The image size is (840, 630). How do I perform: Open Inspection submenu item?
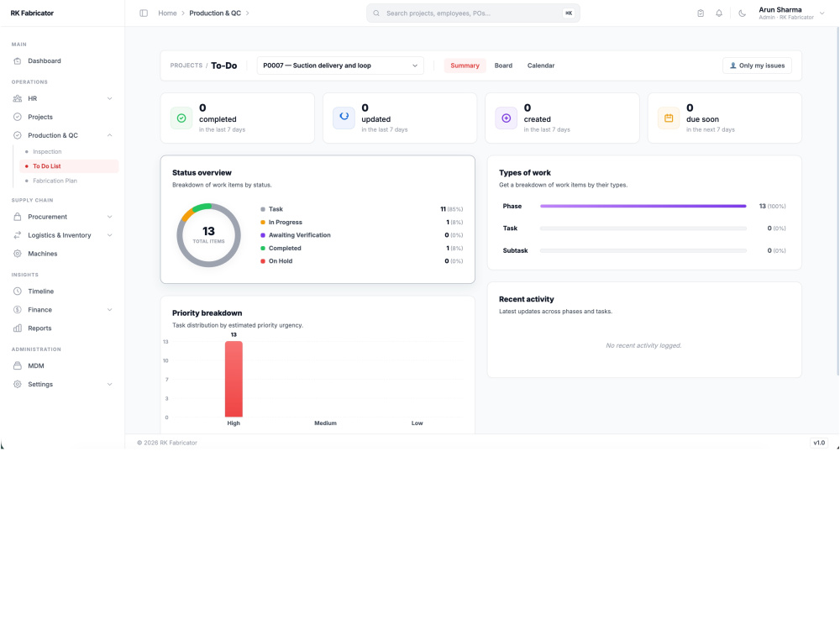point(47,151)
